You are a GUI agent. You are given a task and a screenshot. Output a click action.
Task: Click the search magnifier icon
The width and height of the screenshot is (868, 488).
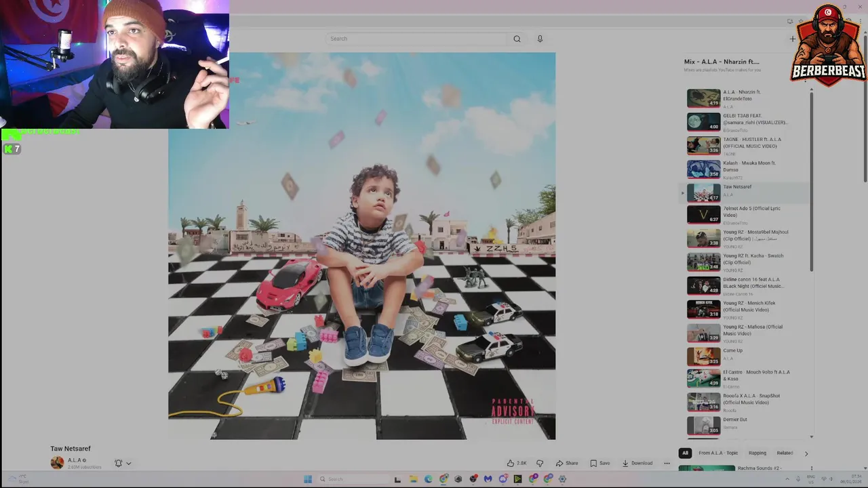click(x=517, y=39)
